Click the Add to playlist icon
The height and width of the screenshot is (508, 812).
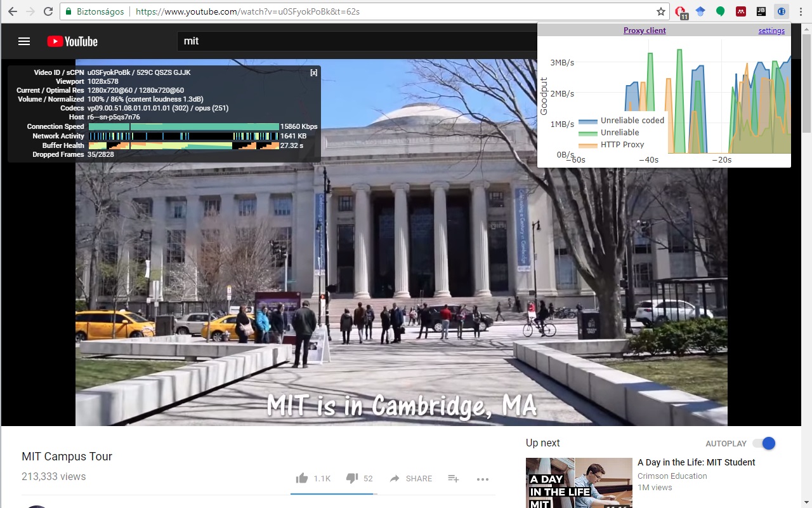[453, 478]
